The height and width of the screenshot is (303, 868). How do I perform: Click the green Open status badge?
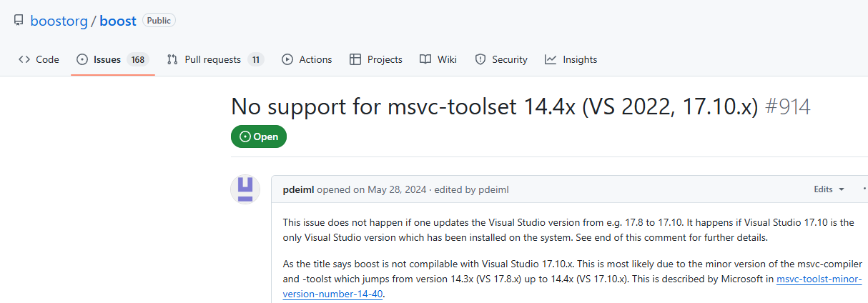click(259, 136)
